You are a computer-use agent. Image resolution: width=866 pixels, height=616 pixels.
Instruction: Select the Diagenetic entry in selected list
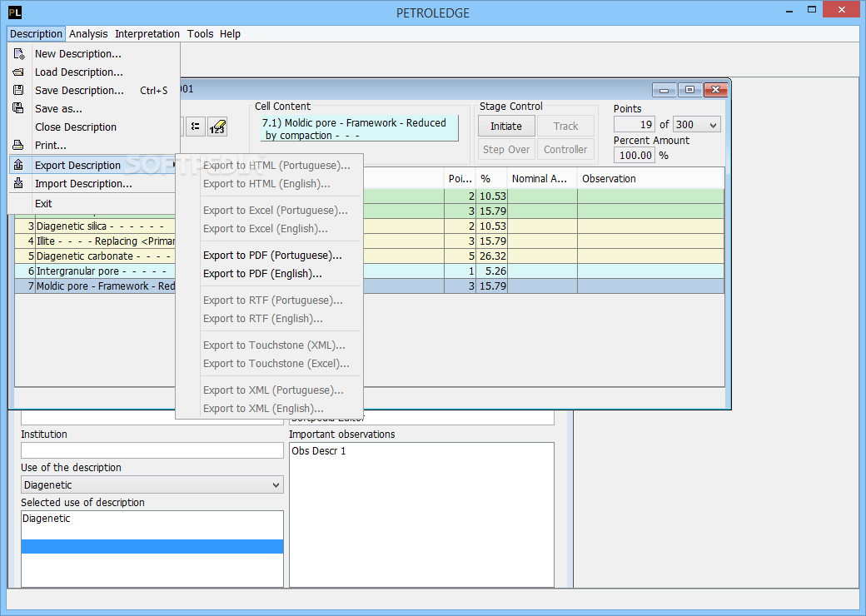[152, 519]
